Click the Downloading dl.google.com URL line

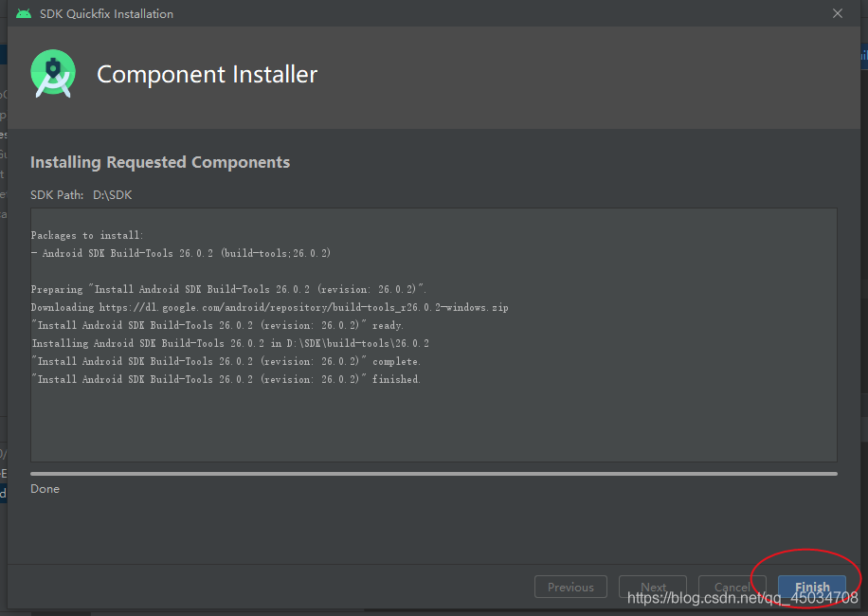tap(269, 307)
